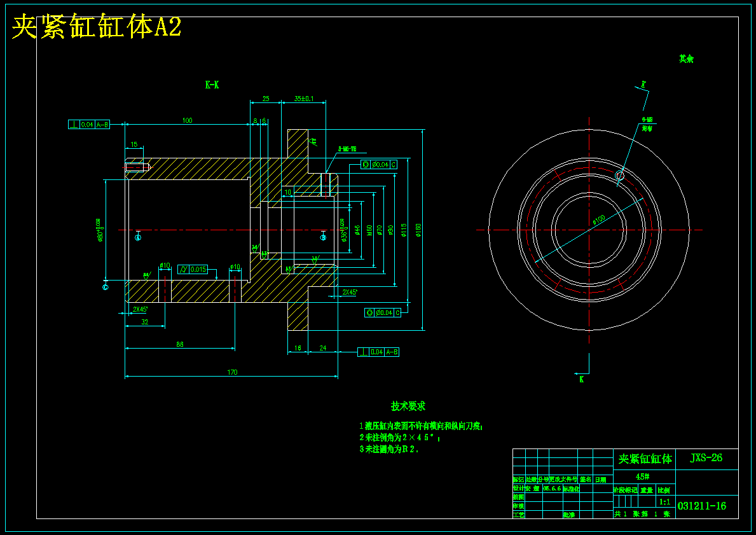Screen dimensions: 756x535
Task: Select the '35±0.1' tolerance dimension
Action: [304, 99]
